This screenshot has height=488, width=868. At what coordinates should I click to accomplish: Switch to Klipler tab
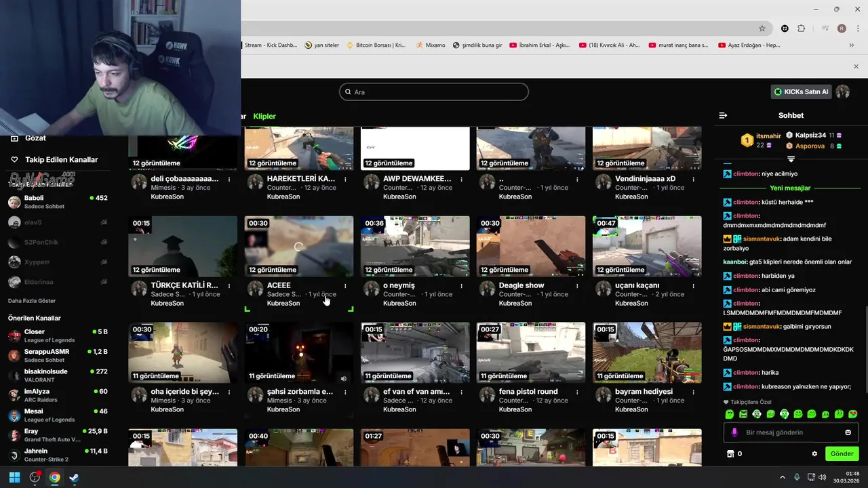click(264, 117)
